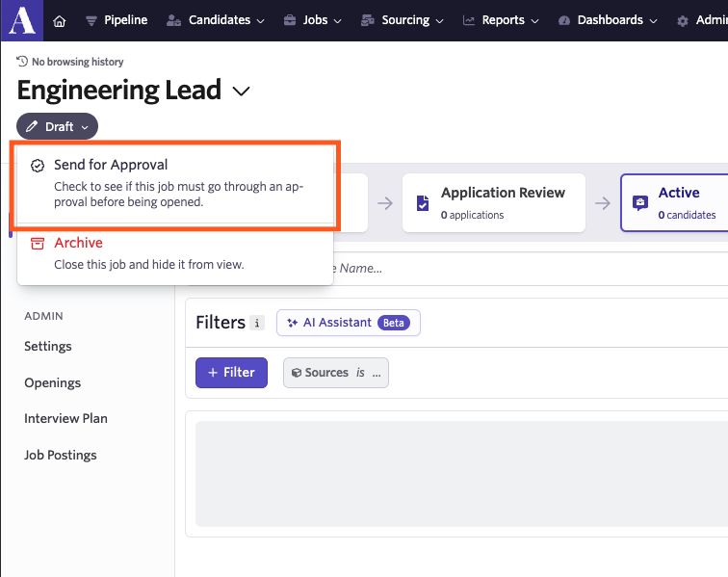Viewport: 728px width, 577px height.
Task: Expand the Dashboards chevron
Action: (x=653, y=21)
